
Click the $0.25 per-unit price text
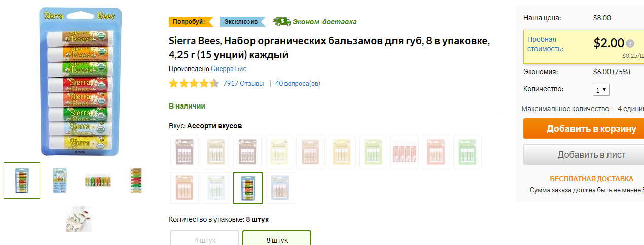pos(633,56)
